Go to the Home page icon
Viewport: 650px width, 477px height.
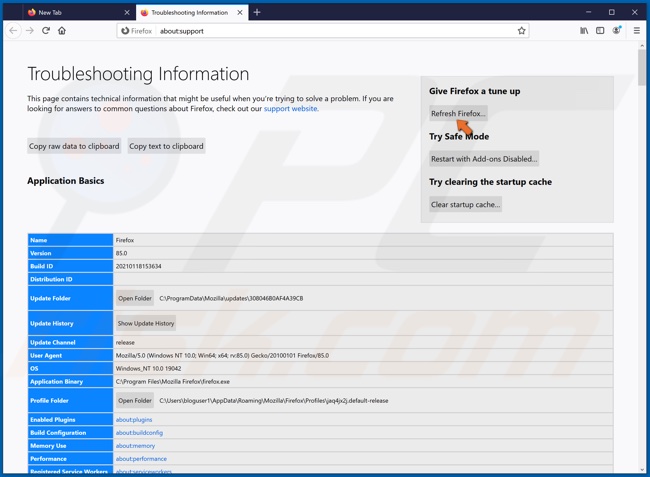pos(62,31)
